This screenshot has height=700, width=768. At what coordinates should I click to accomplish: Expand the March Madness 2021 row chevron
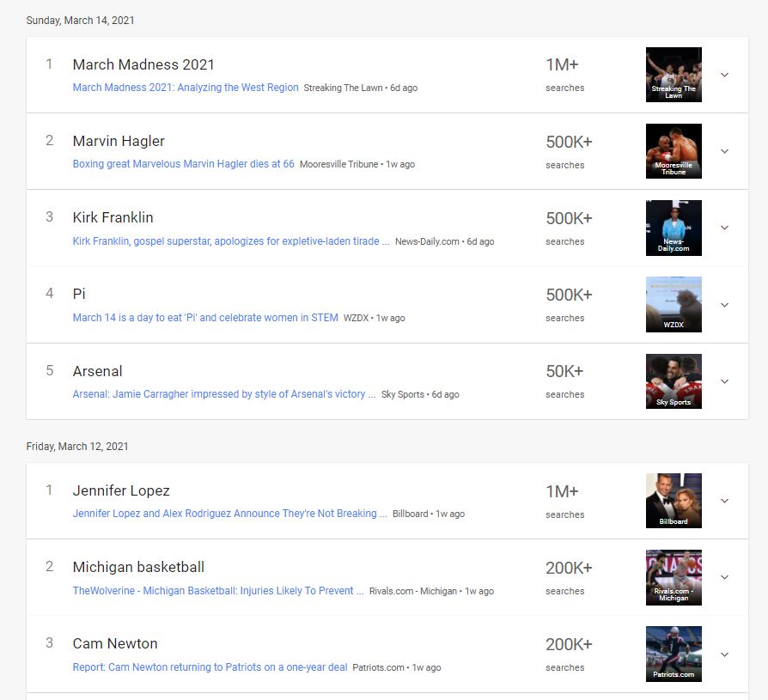click(x=724, y=75)
